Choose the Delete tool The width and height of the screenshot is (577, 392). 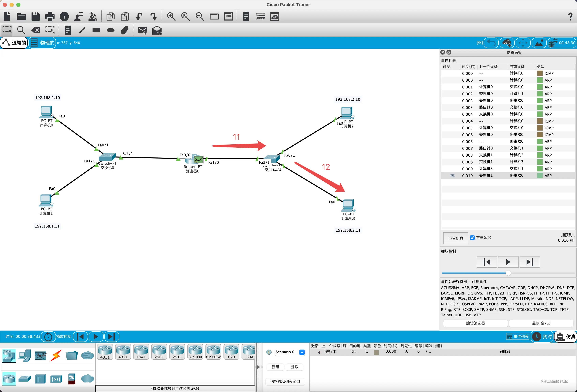click(x=35, y=30)
